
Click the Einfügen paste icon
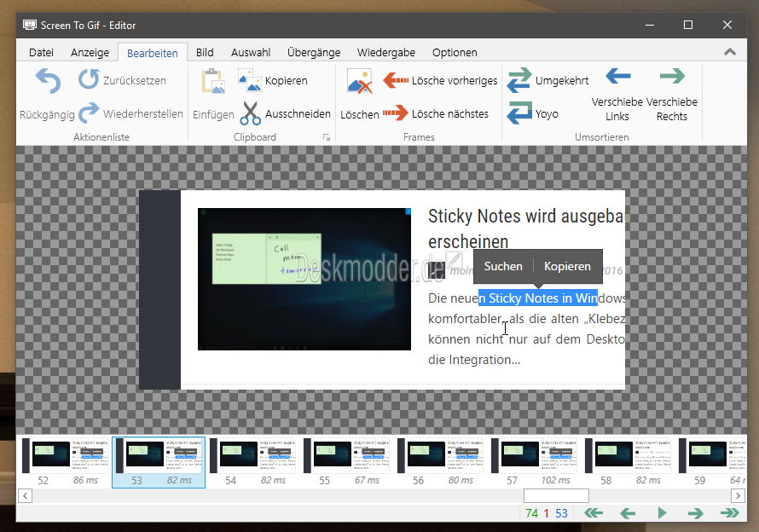pos(213,80)
